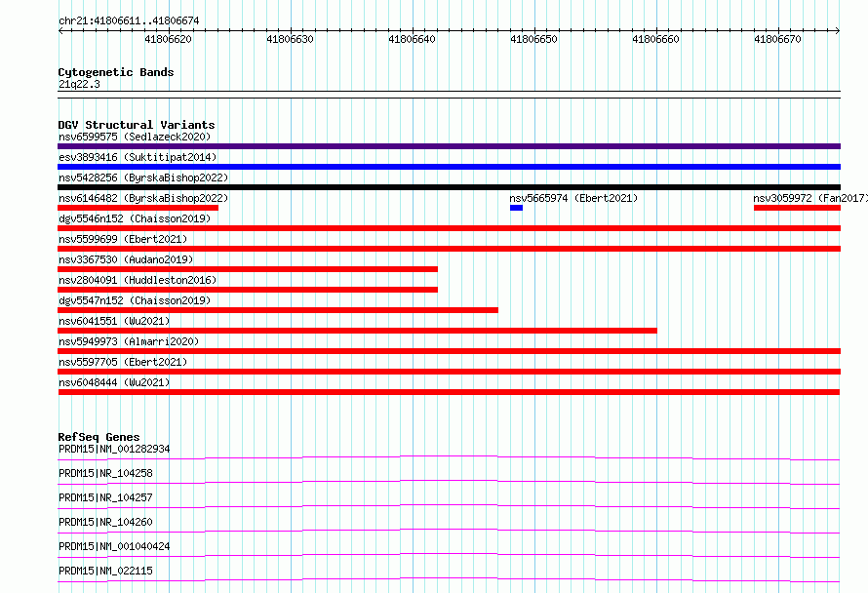Image resolution: width=868 pixels, height=593 pixels.
Task: Open PRDM15|NR_104257 transcript label
Action: point(105,497)
